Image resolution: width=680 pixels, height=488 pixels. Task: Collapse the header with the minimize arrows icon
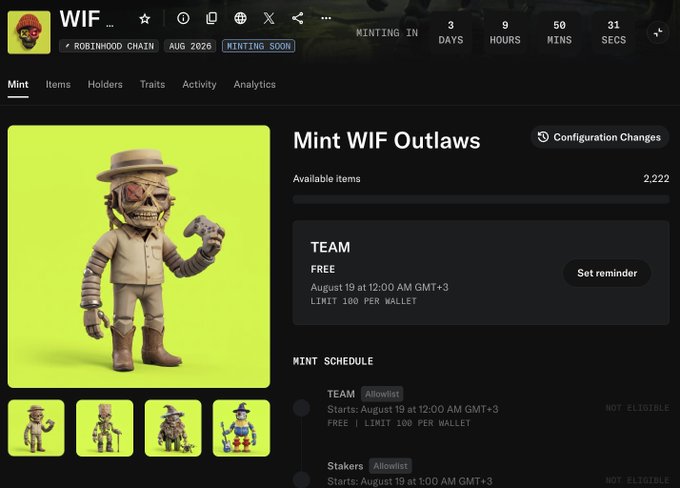[x=658, y=33]
